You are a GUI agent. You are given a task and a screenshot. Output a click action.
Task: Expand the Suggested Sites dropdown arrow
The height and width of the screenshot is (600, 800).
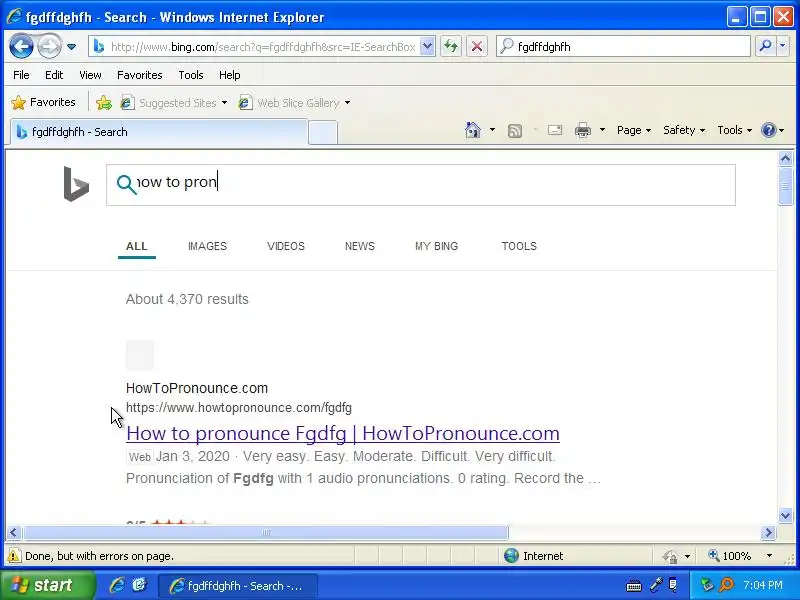coord(224,103)
